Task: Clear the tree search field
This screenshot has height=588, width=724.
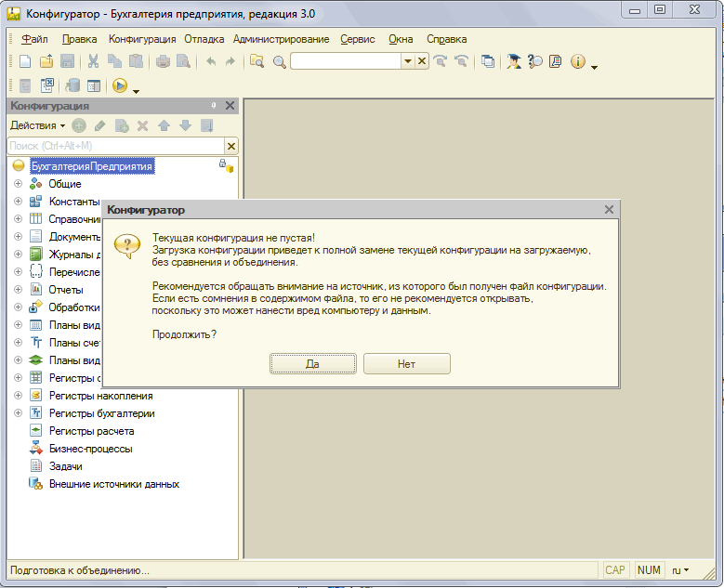Action: 231,147
